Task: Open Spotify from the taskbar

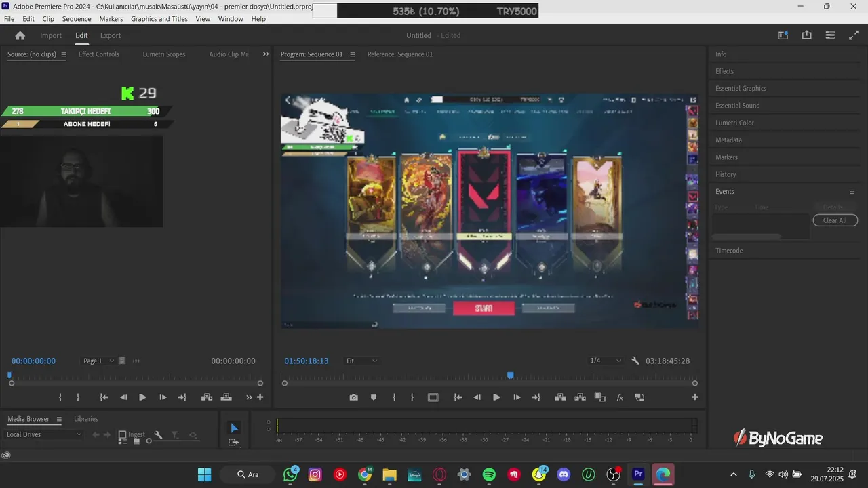Action: [489, 474]
